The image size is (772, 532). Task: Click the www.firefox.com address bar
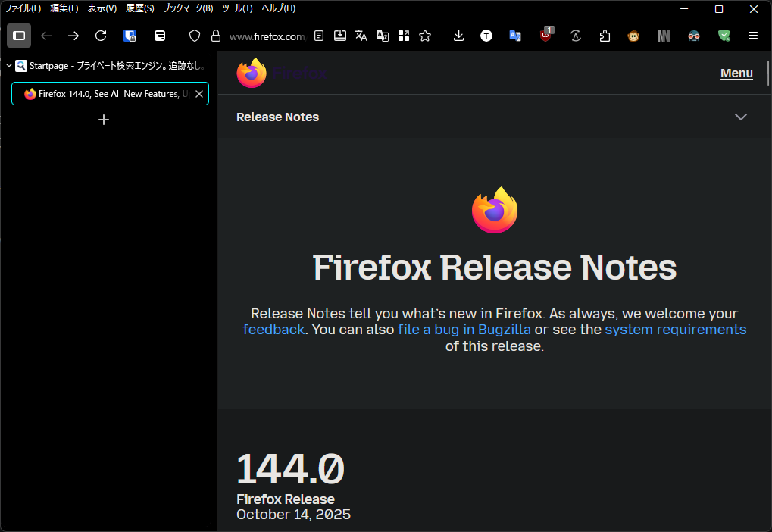point(266,36)
